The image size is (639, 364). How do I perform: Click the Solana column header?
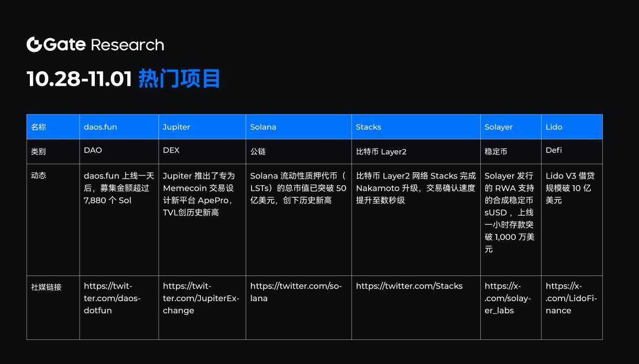tap(262, 126)
